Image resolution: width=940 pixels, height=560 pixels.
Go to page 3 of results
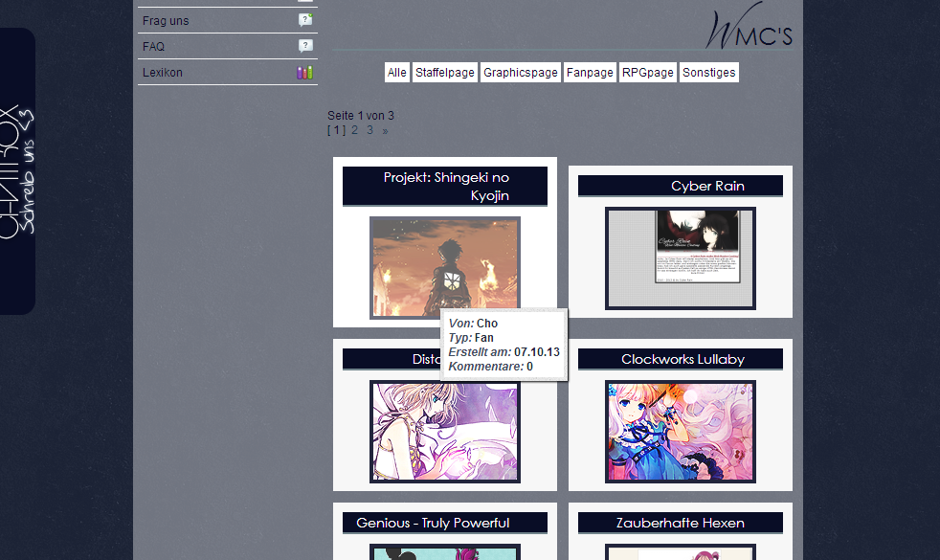point(369,130)
